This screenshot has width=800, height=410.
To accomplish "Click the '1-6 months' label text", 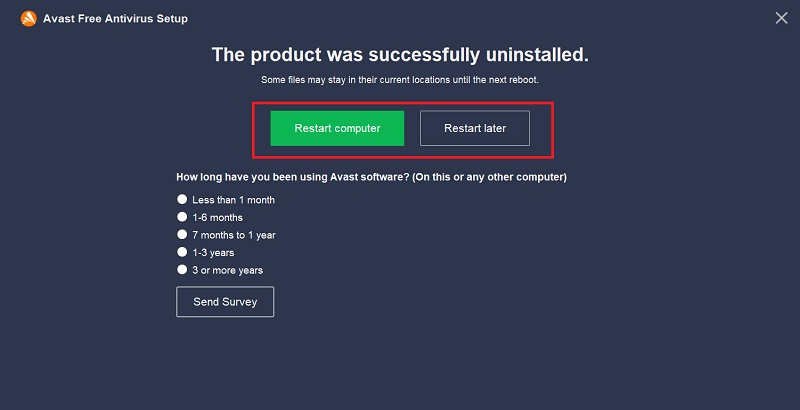I will pos(217,217).
